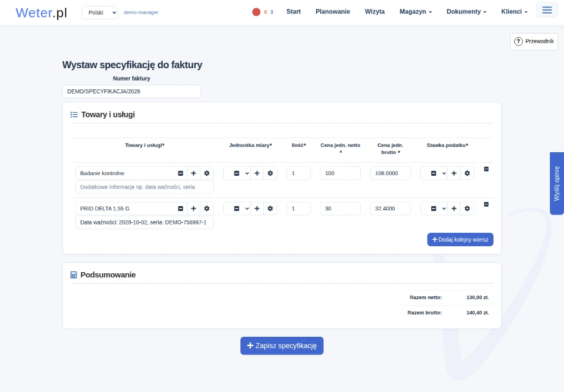Click gear icon beside unit dropdown in PRID DELTA row
The image size is (564, 392).
pyautogui.click(x=270, y=209)
